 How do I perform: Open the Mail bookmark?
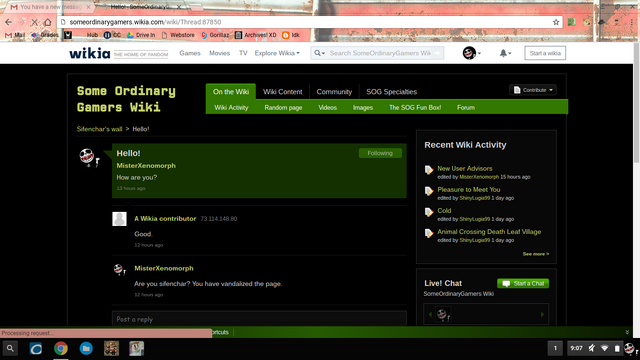[15, 35]
